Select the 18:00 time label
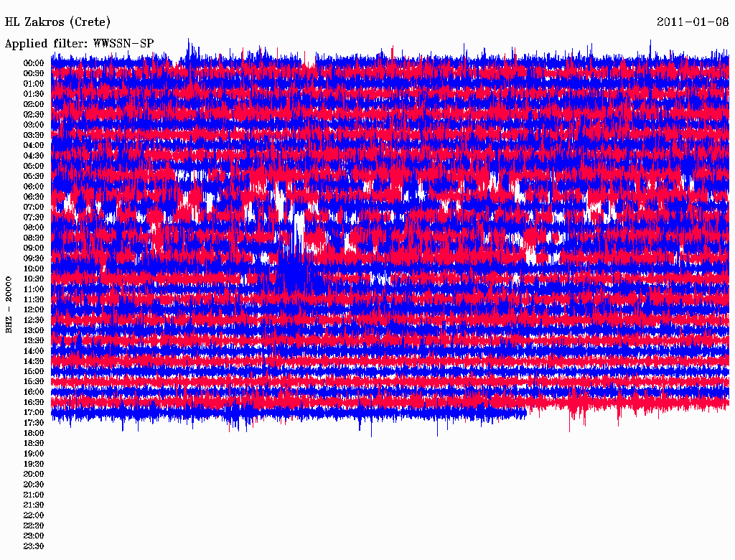The width and height of the screenshot is (735, 560). [x=34, y=433]
